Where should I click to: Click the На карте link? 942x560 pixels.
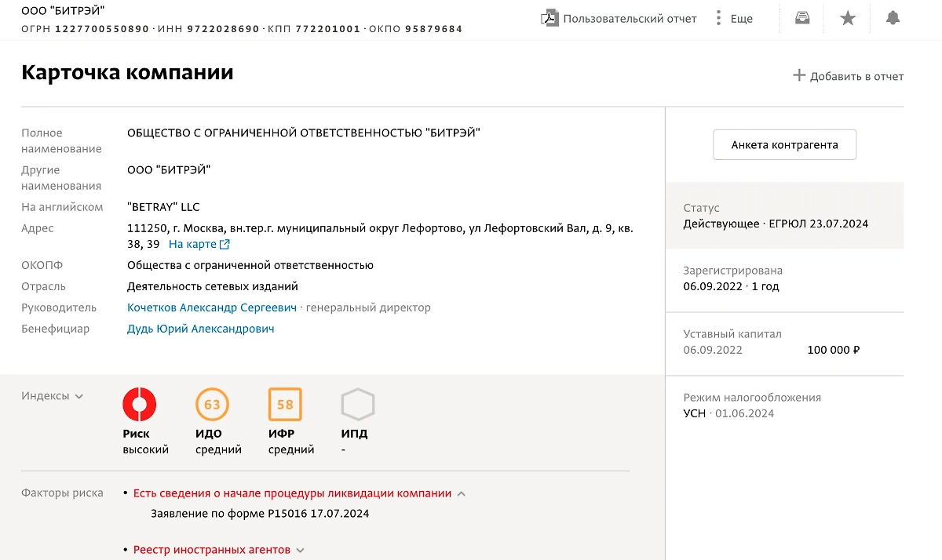[x=191, y=243]
